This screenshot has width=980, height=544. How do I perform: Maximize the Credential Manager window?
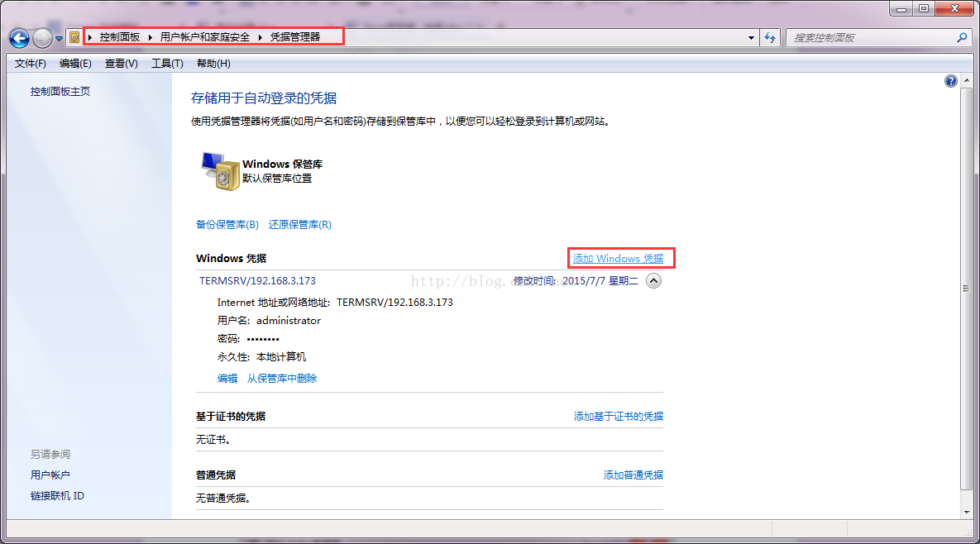pos(923,8)
